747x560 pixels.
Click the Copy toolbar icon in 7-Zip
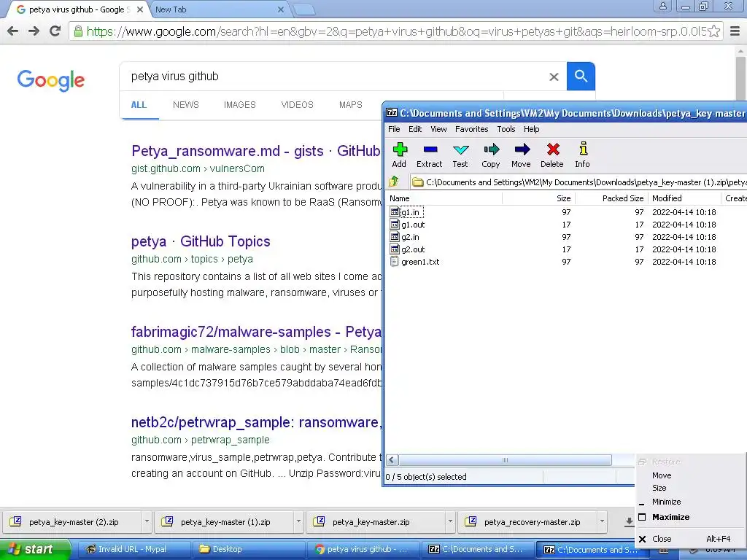(491, 155)
